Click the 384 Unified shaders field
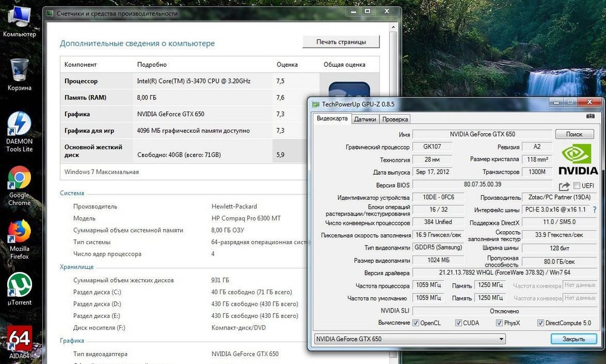Viewport: 606px width, 364px height. [438, 222]
